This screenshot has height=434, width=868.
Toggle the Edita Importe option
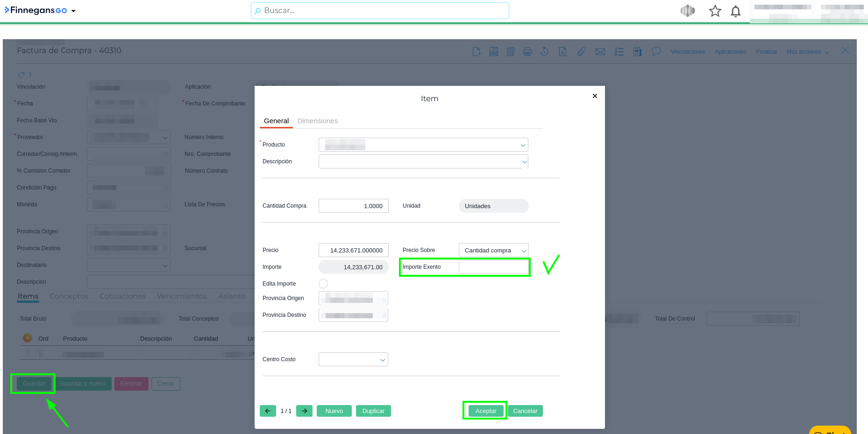point(323,284)
